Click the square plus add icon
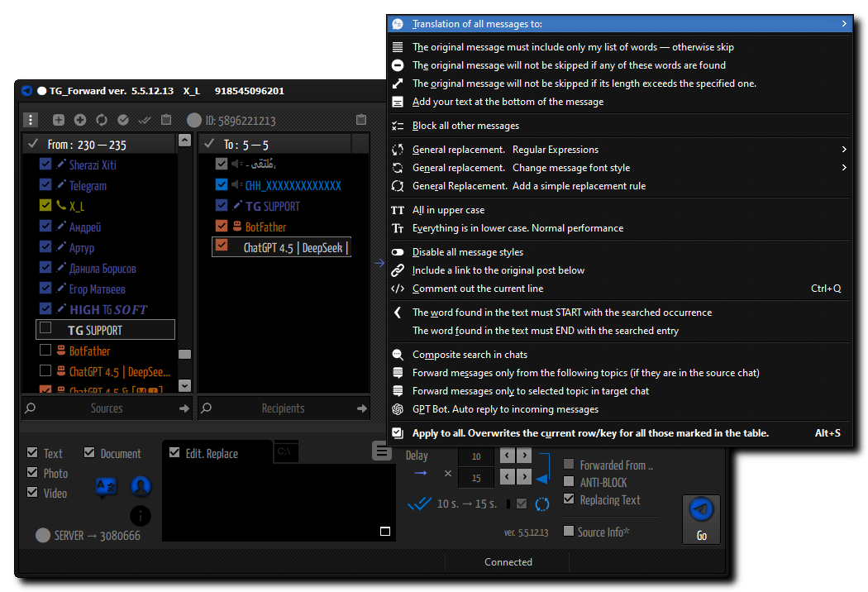The height and width of the screenshot is (592, 868). tap(59, 120)
